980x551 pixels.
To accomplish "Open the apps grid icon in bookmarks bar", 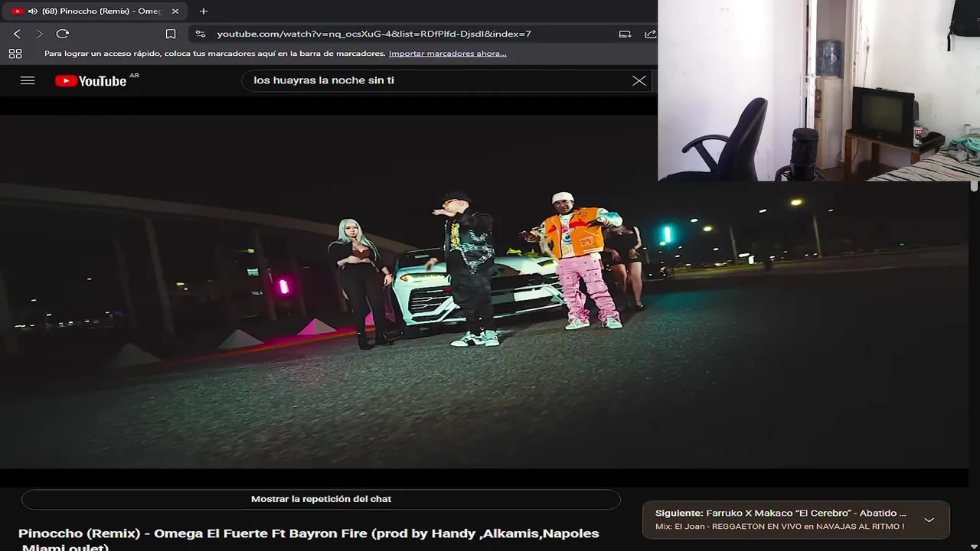I will [x=15, y=54].
